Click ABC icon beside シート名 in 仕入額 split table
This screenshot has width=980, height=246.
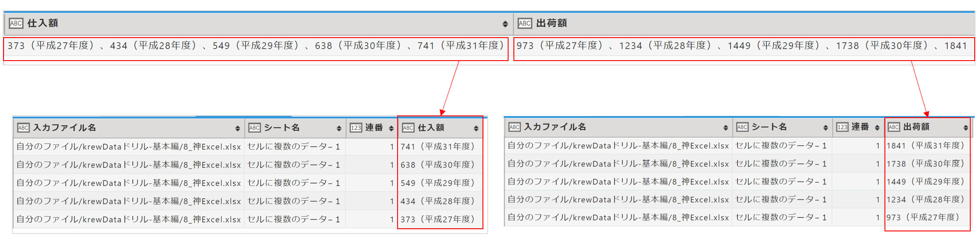coord(254,128)
